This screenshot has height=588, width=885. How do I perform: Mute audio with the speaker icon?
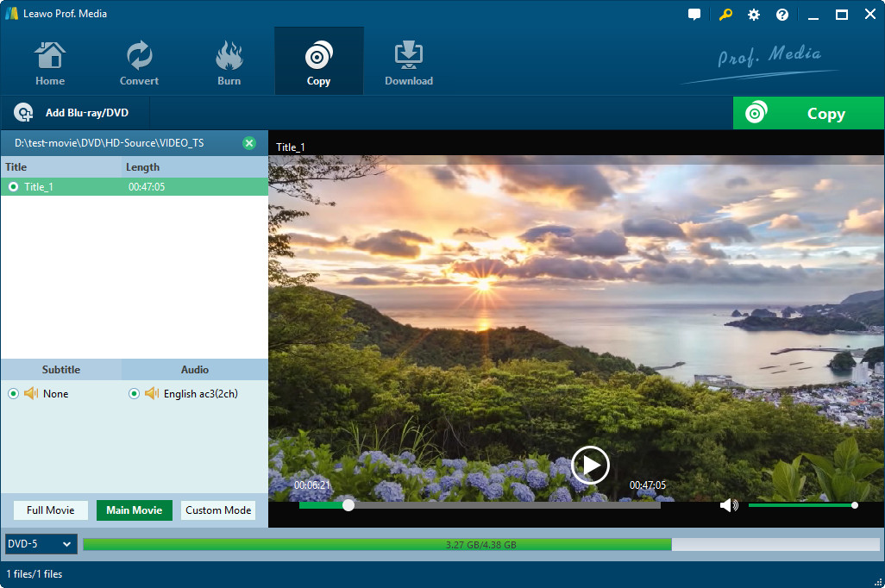pos(729,505)
